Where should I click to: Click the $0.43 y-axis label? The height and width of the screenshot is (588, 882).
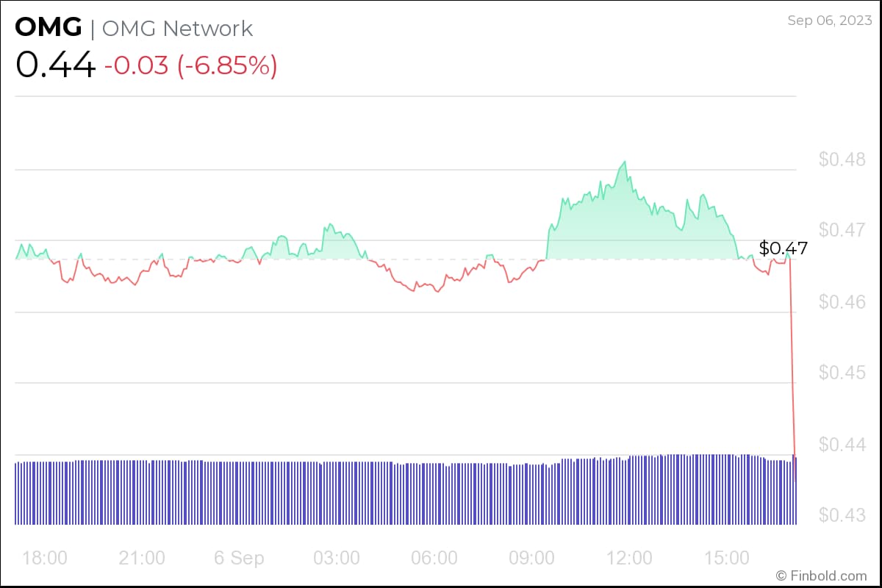point(842,514)
